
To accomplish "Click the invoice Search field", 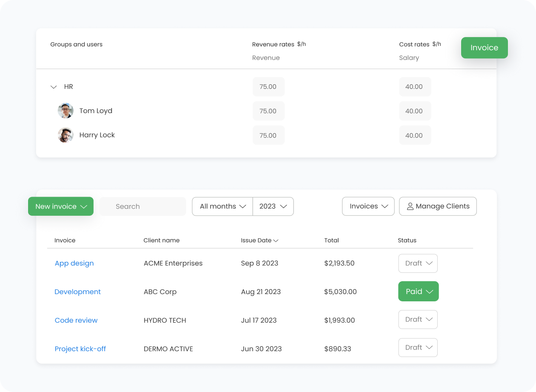I will point(143,206).
